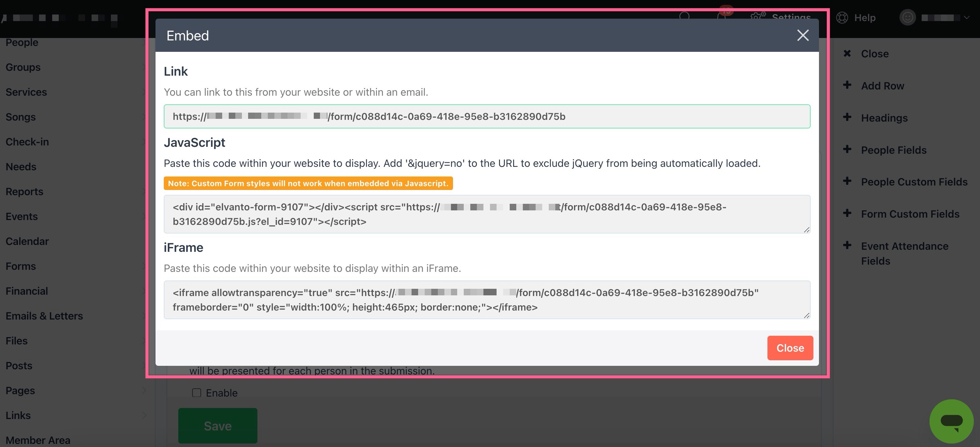Open Member Area in the sidebar

click(x=38, y=440)
